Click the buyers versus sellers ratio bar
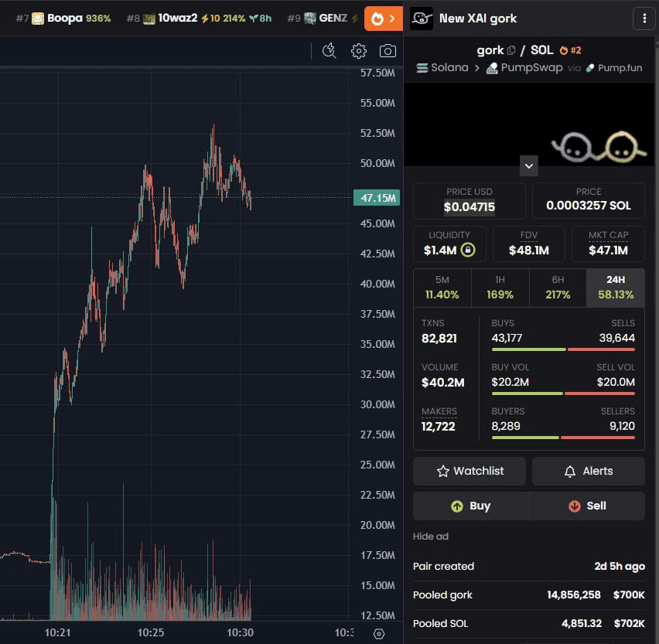This screenshot has height=644, width=659. pos(563,438)
